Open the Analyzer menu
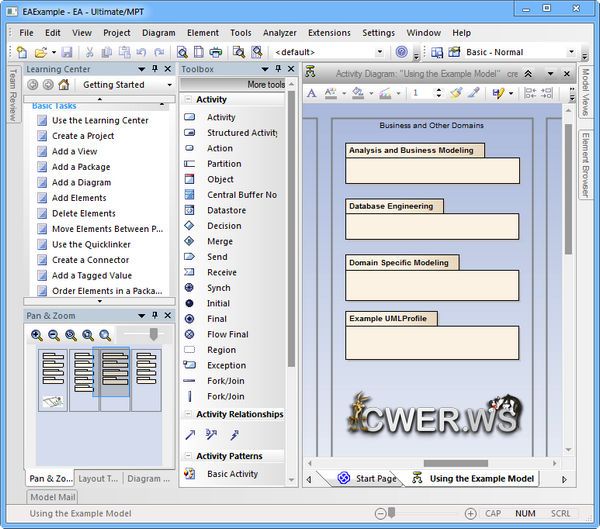This screenshot has width=600, height=529. click(279, 32)
